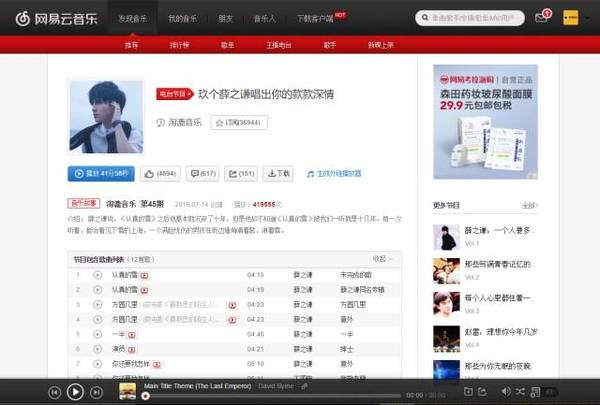Open the MV icon for song 1 认真的雪
The image size is (600, 405).
pos(144,275)
